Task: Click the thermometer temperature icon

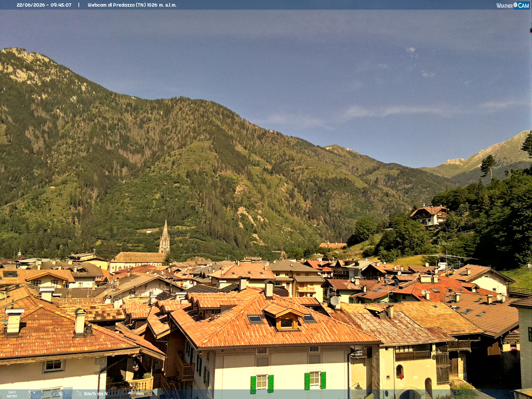Action: pos(29,394)
